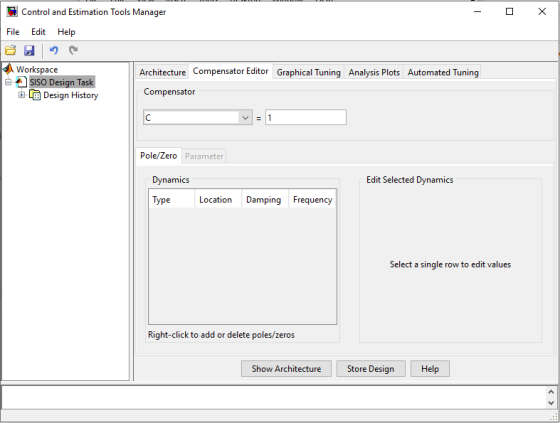
Task: Click the Undo arrow toolbar icon
Action: click(x=54, y=50)
